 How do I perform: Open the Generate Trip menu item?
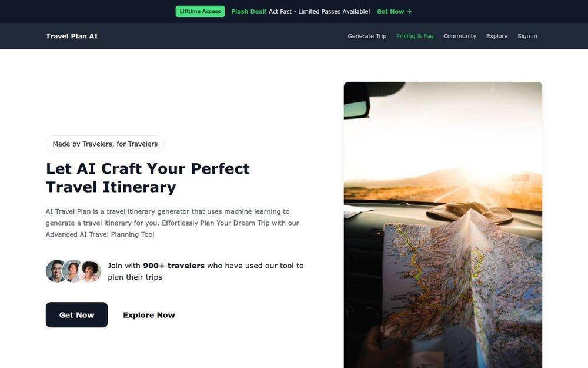tap(367, 36)
